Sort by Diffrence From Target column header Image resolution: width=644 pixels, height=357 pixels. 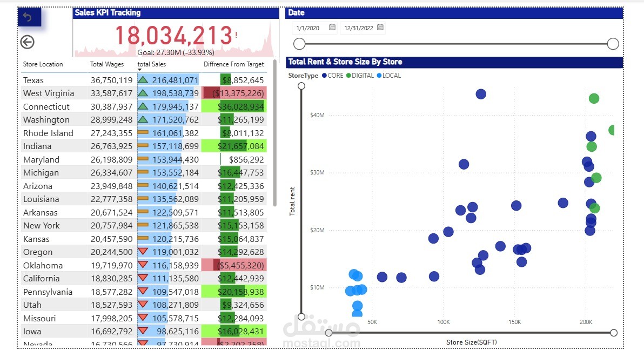(234, 64)
